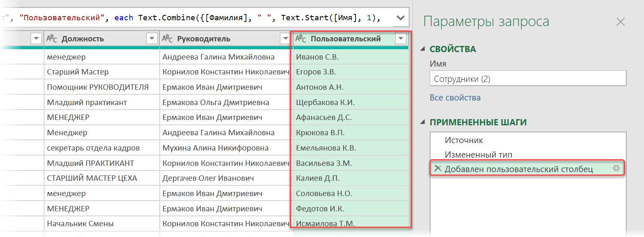Open gear settings of custom column step
Viewport: 644px width, 237px height.
coord(616,168)
